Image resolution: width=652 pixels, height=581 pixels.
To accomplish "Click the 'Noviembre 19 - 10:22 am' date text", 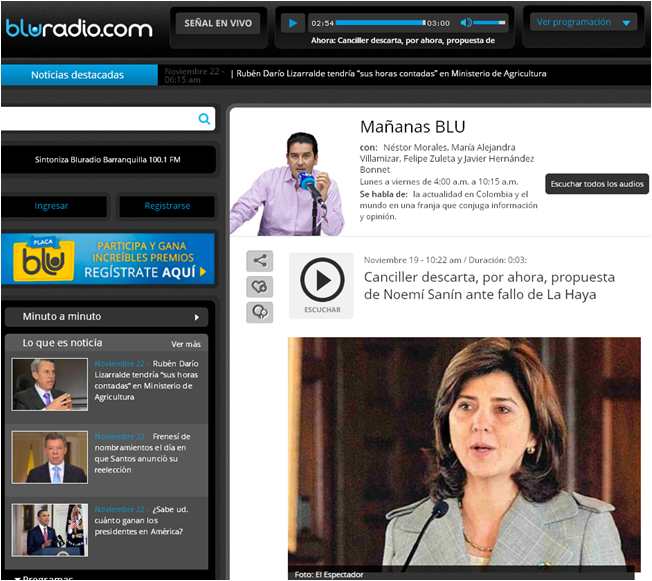I will pyautogui.click(x=412, y=260).
